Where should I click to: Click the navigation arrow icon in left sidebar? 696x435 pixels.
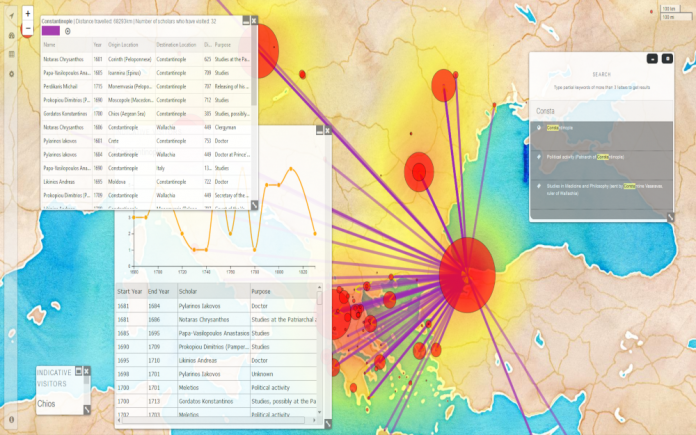click(12, 16)
